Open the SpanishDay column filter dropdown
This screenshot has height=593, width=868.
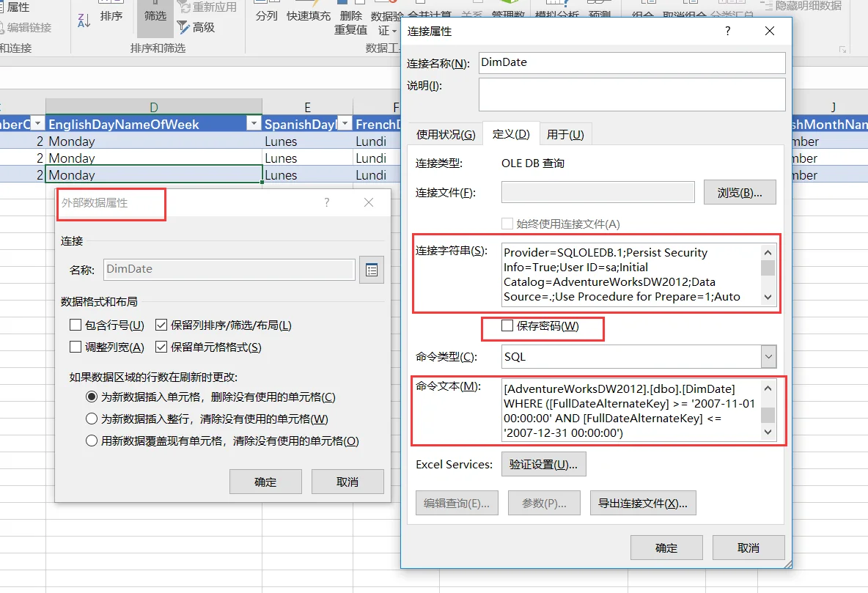[x=345, y=123]
